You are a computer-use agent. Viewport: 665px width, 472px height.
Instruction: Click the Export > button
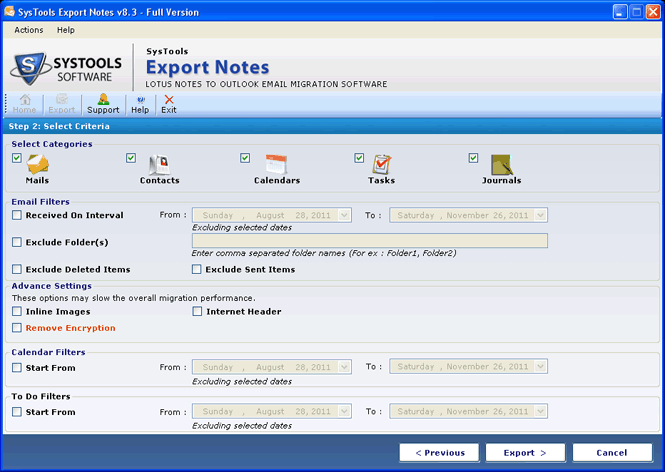point(525,452)
